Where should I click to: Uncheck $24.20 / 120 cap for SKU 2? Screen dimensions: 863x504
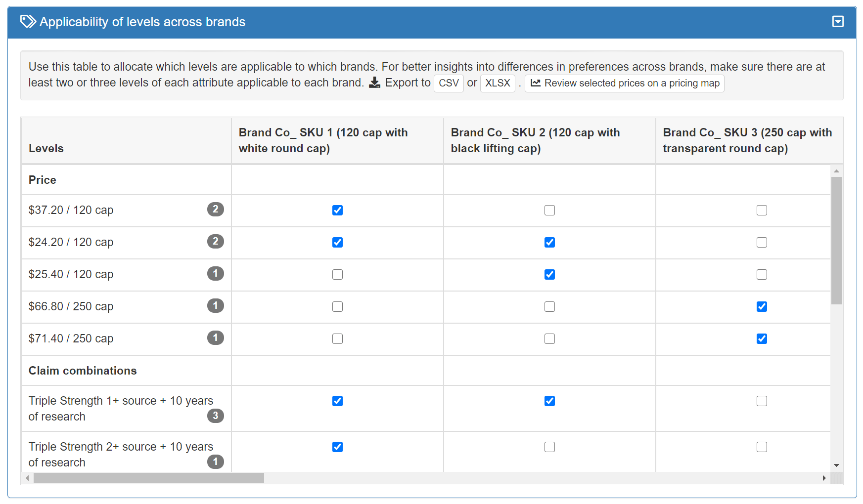click(549, 242)
